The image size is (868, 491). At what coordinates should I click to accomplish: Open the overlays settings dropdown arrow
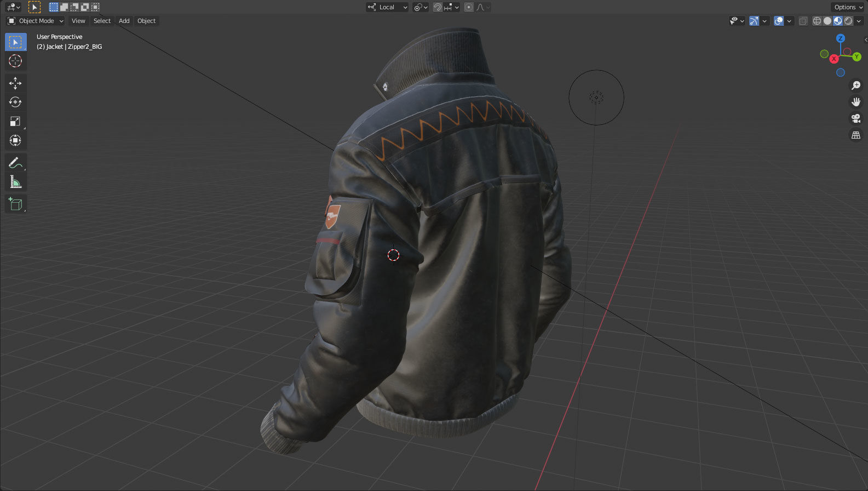(789, 21)
